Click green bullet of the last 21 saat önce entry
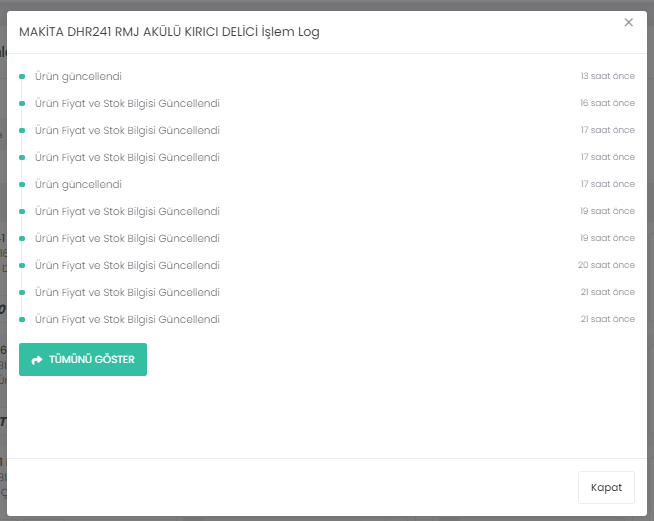This screenshot has height=521, width=654. [x=22, y=319]
